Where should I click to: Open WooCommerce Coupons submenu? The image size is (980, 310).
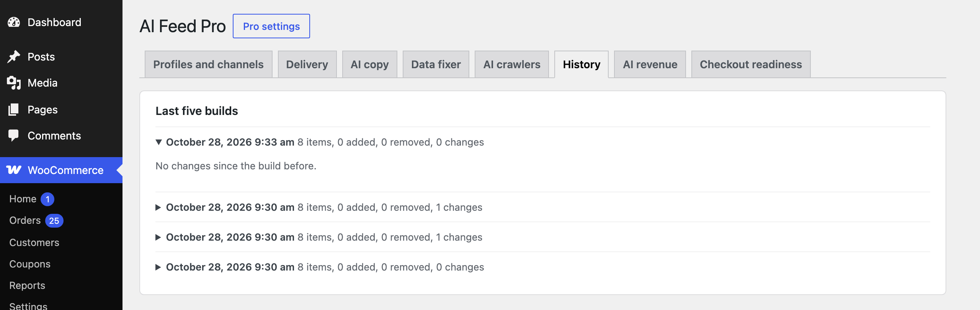(30, 264)
